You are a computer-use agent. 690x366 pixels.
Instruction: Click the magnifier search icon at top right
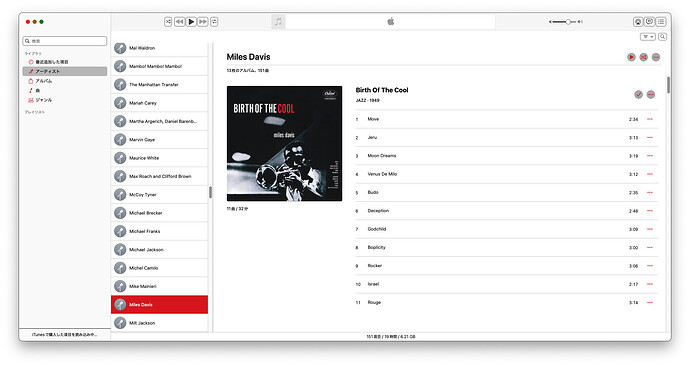click(x=662, y=37)
